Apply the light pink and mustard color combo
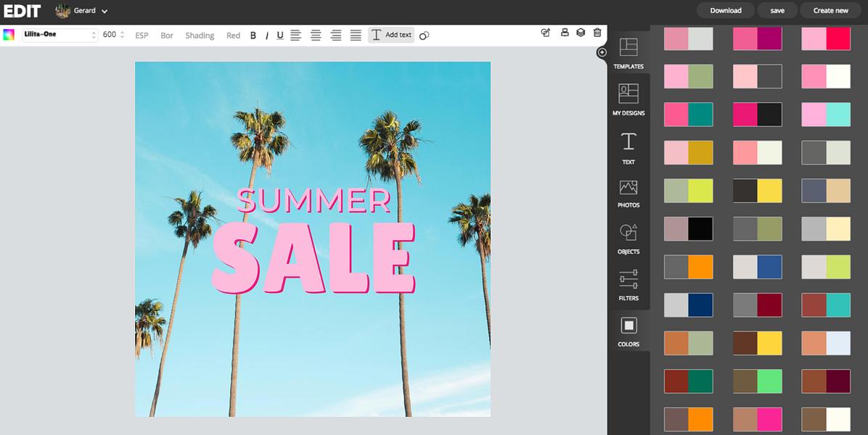The height and width of the screenshot is (435, 868). pyautogui.click(x=689, y=152)
